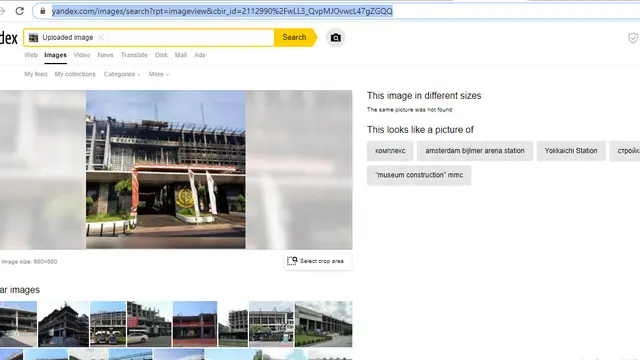Viewport: 640px width, 360px height.
Task: Open camera image search icon
Action: click(x=336, y=38)
